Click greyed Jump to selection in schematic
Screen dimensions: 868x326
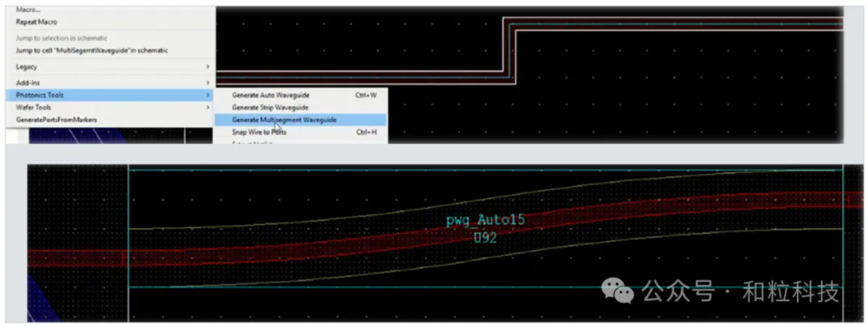tap(61, 38)
